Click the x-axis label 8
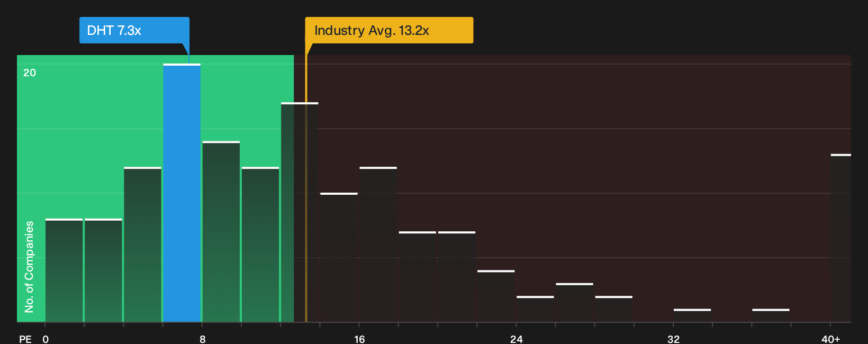868x344 pixels. [x=202, y=339]
